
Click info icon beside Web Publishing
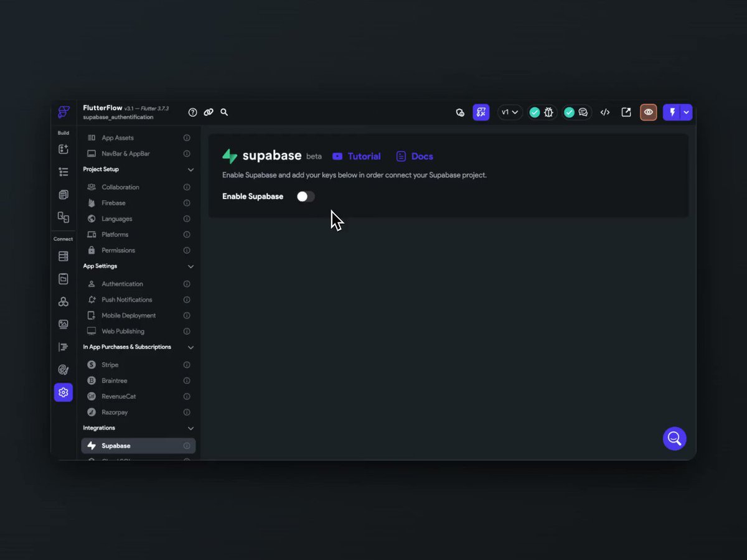click(x=187, y=331)
